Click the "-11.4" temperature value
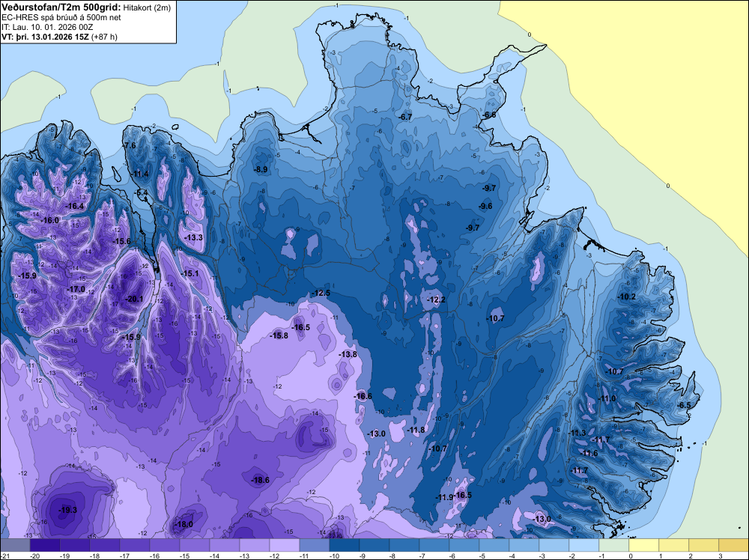This screenshot has height=560, width=749. (139, 174)
